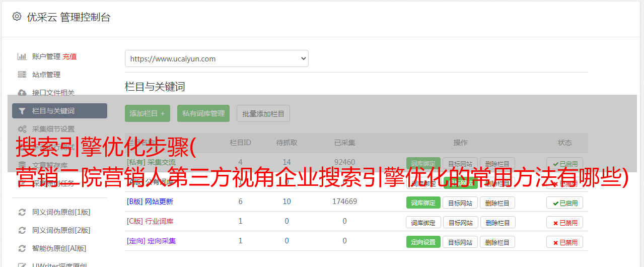This screenshot has height=267, width=644.
Task: Click the 92460 collected count cell
Action: pos(344,162)
